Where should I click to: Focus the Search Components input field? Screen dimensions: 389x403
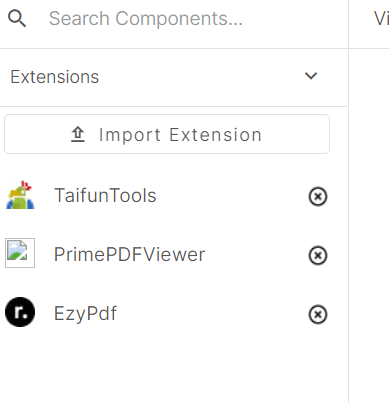(193, 18)
